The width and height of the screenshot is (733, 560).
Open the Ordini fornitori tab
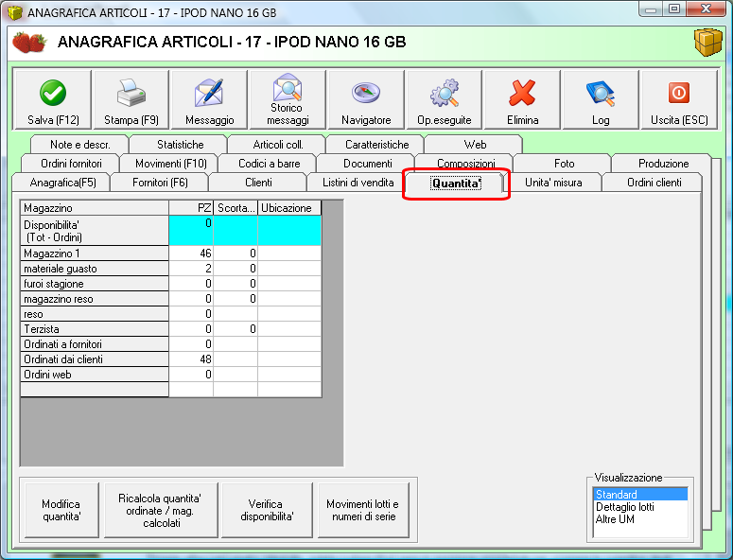pyautogui.click(x=71, y=163)
